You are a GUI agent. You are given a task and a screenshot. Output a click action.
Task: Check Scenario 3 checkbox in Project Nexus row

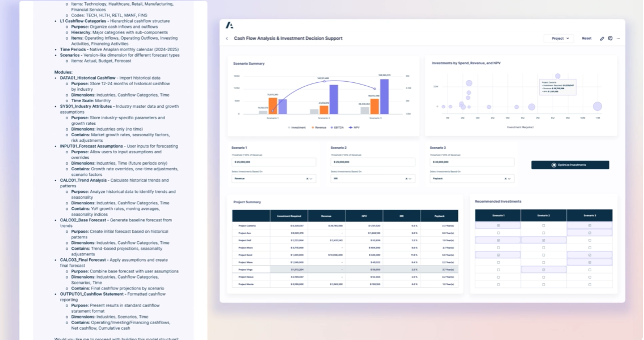point(590,277)
